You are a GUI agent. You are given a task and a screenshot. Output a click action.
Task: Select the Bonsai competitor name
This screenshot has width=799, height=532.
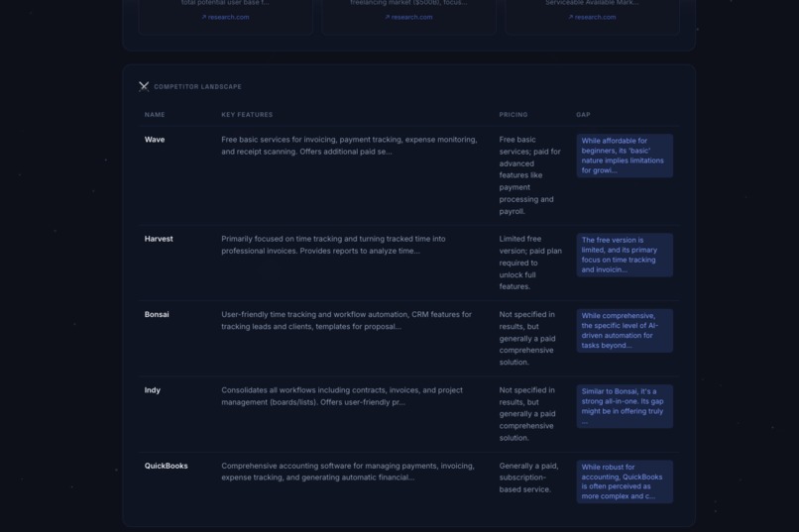157,315
